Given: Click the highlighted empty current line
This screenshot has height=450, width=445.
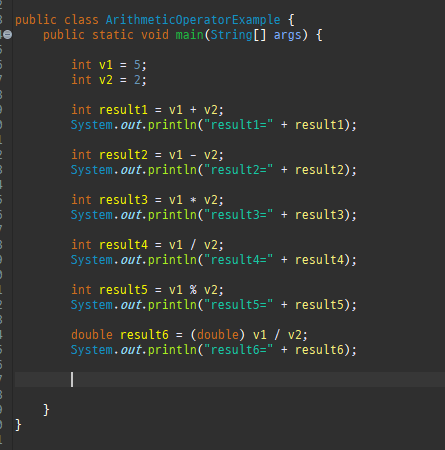Looking at the screenshot, I should 230,380.
